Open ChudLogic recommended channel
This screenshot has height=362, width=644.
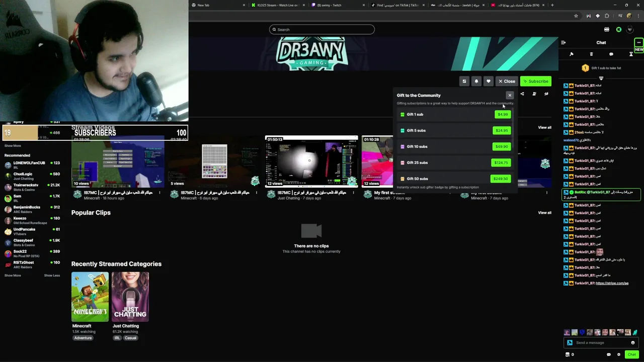(x=32, y=175)
